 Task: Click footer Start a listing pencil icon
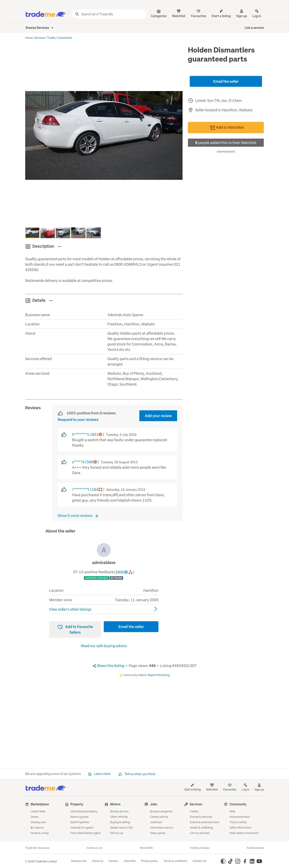[x=192, y=785]
